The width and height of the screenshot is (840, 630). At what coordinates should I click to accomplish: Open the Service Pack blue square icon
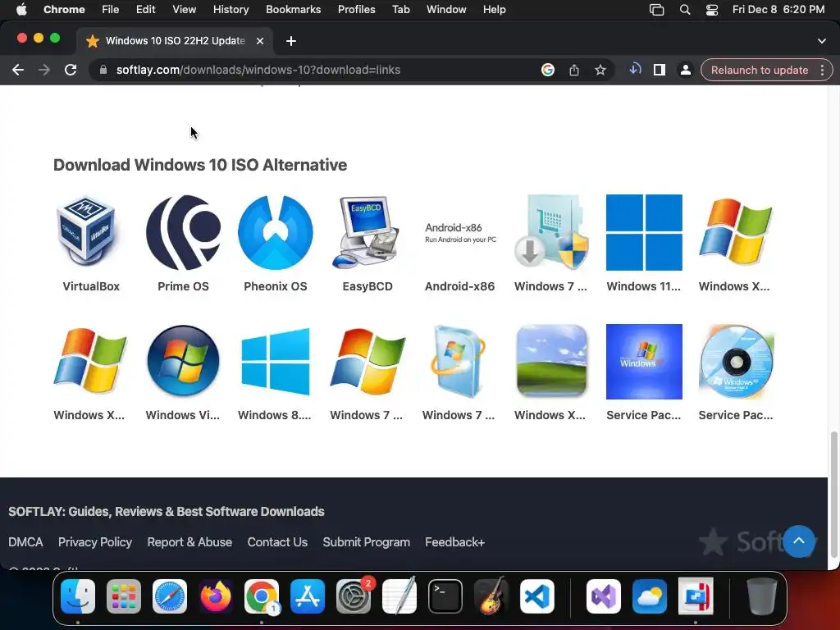pos(644,361)
